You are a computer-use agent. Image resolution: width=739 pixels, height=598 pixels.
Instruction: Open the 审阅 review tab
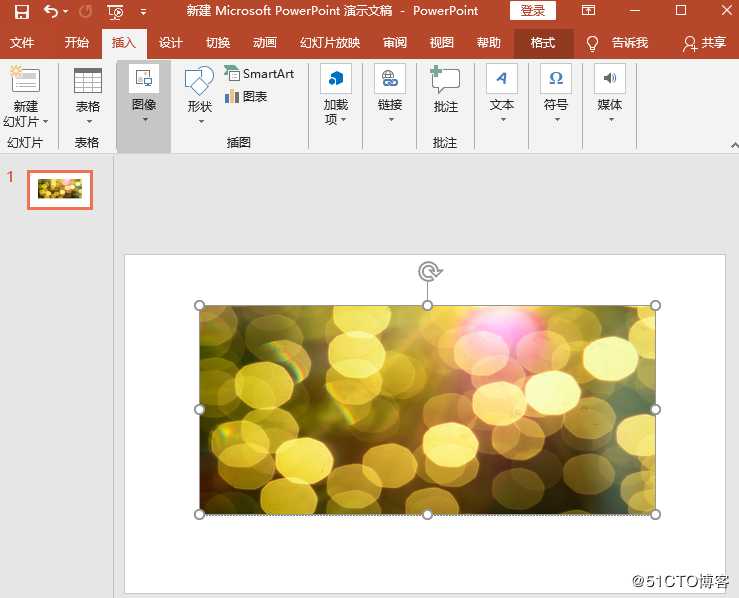click(395, 43)
